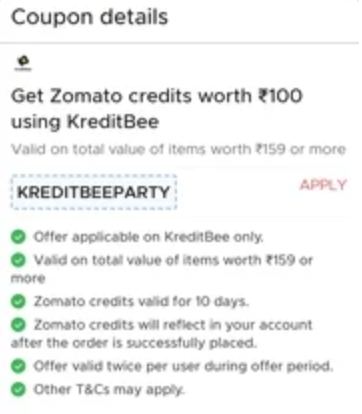
Task: Click the KreditBee logo icon
Action: (x=23, y=63)
